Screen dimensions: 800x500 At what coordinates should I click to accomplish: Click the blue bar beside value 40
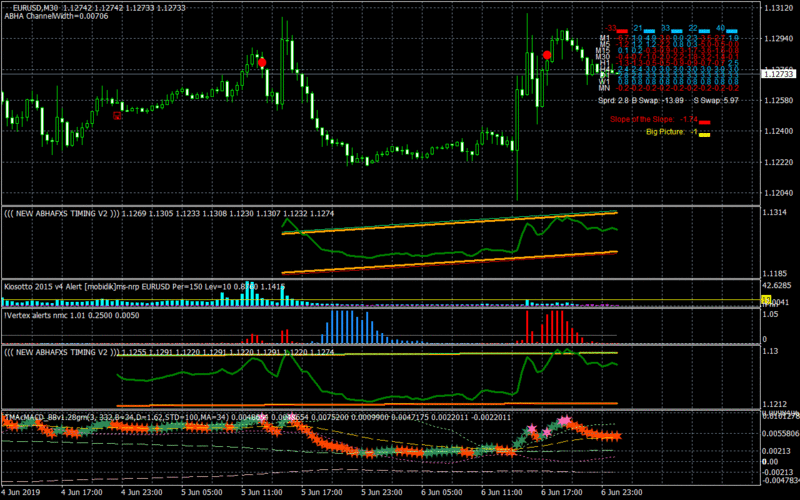point(732,32)
